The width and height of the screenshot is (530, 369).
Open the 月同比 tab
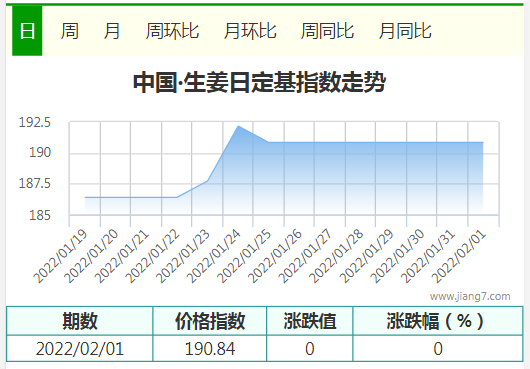coord(405,31)
